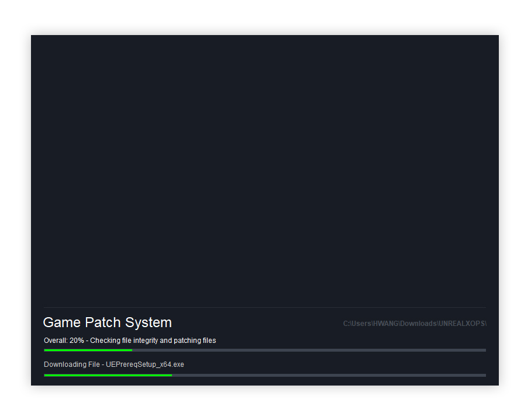Click the 'Checking file integrity and patching files' status

[x=153, y=341]
